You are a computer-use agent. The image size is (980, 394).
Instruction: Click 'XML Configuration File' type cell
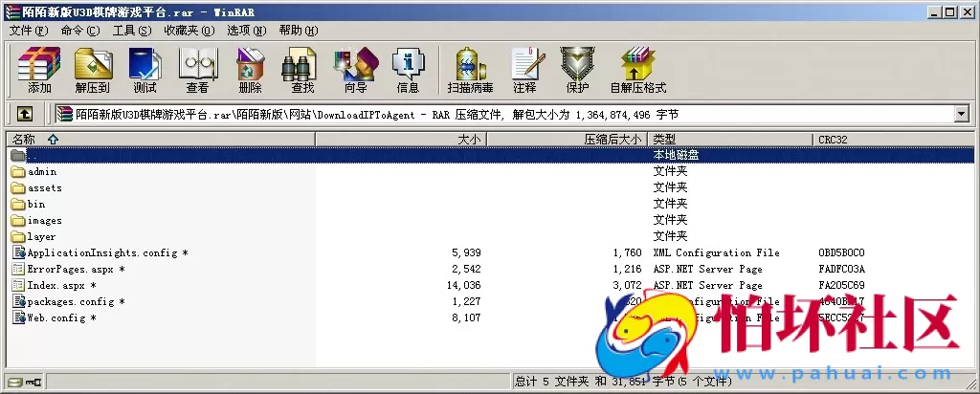(716, 252)
